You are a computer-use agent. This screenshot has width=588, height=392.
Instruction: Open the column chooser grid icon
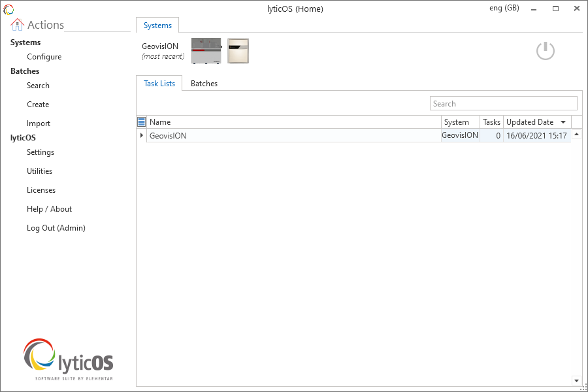click(142, 122)
